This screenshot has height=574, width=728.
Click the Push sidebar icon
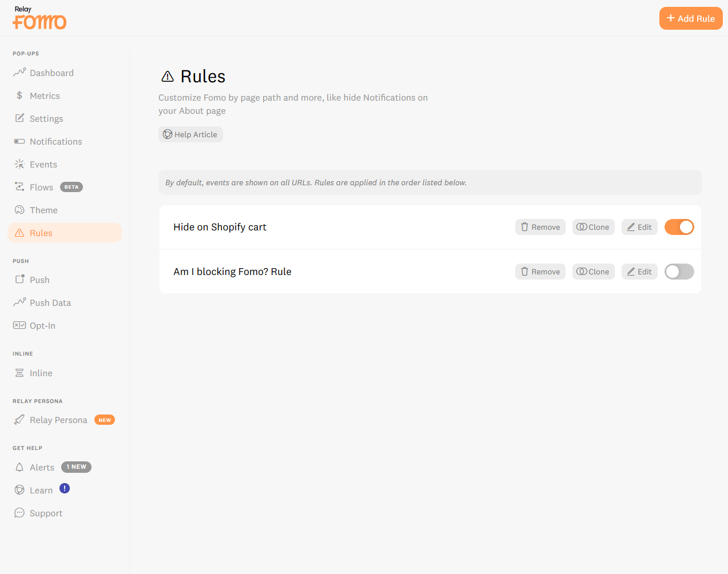(x=19, y=280)
